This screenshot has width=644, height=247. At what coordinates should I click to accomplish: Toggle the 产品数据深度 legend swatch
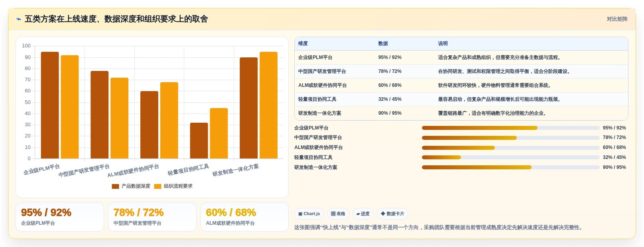pos(115,186)
